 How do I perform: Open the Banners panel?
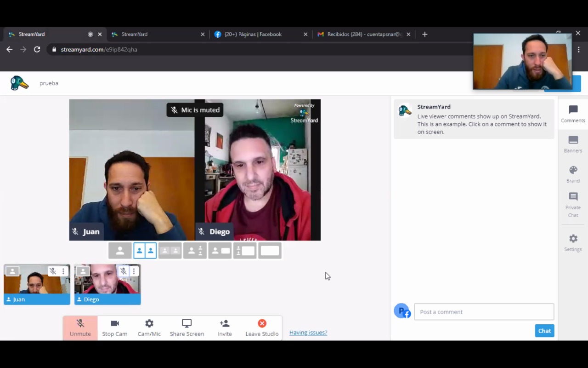click(x=573, y=144)
